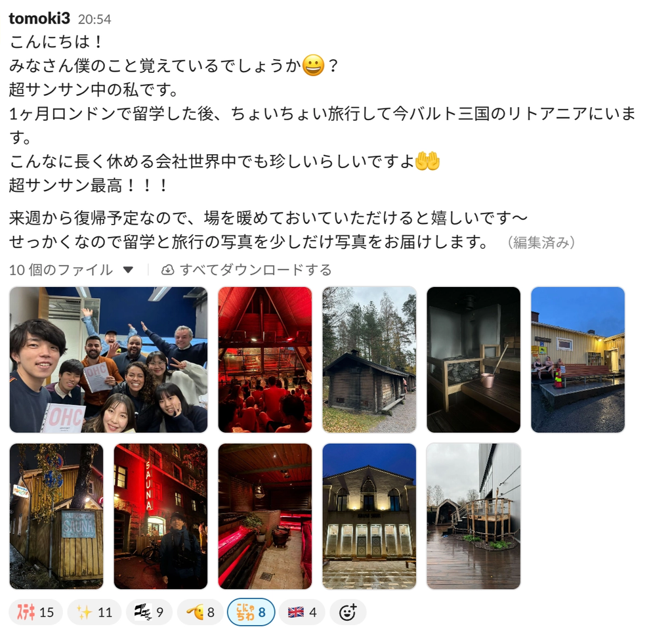Open the group selfie OHC photo
This screenshot has height=637, width=672.
[x=108, y=359]
